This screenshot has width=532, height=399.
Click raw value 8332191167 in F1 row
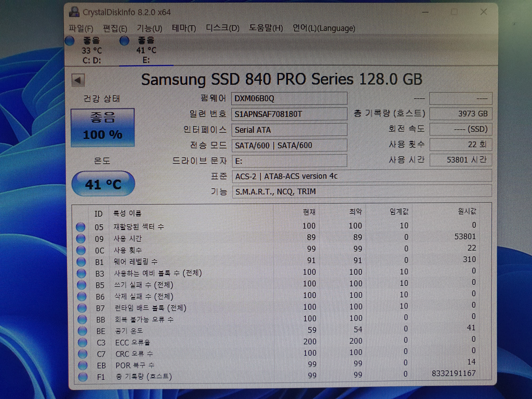454,373
